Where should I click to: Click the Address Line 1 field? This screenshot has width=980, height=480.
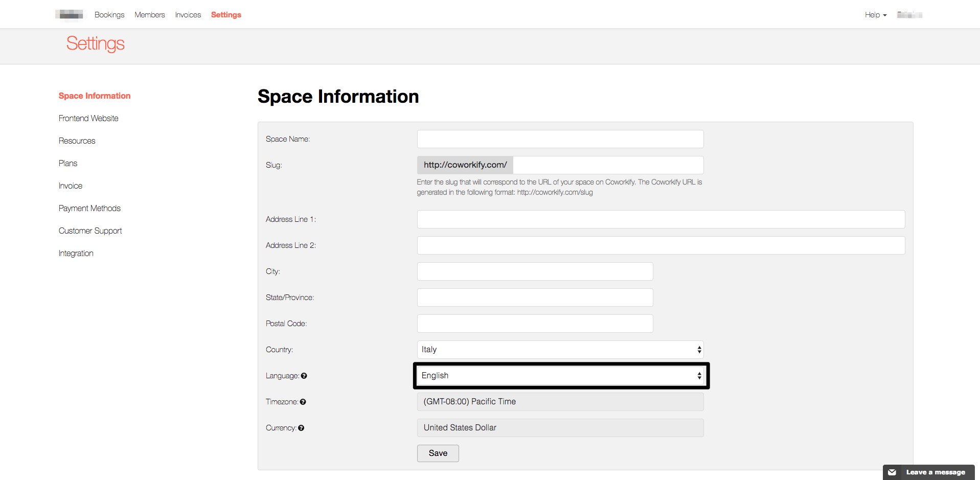[x=661, y=219]
